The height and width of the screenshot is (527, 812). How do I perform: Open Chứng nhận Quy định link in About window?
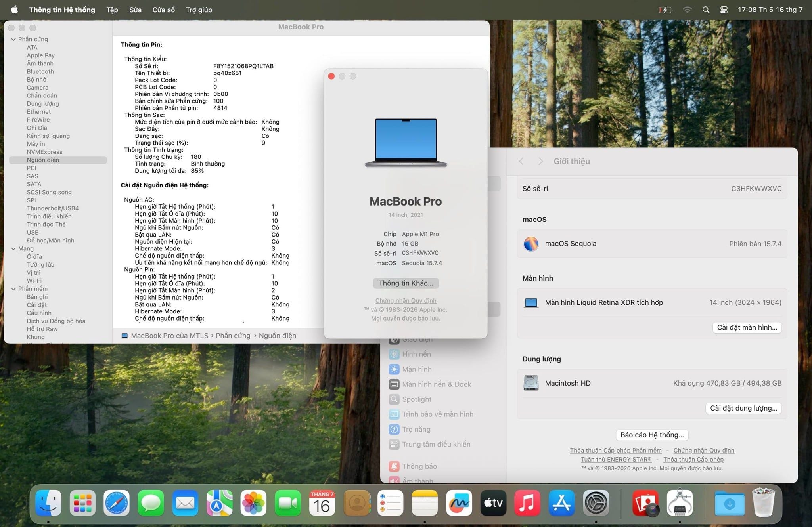(406, 300)
